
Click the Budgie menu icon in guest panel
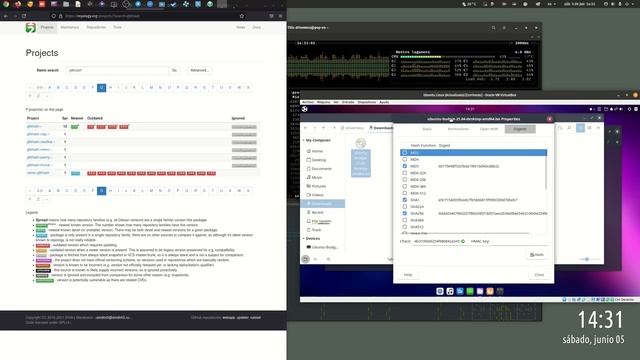[304, 109]
